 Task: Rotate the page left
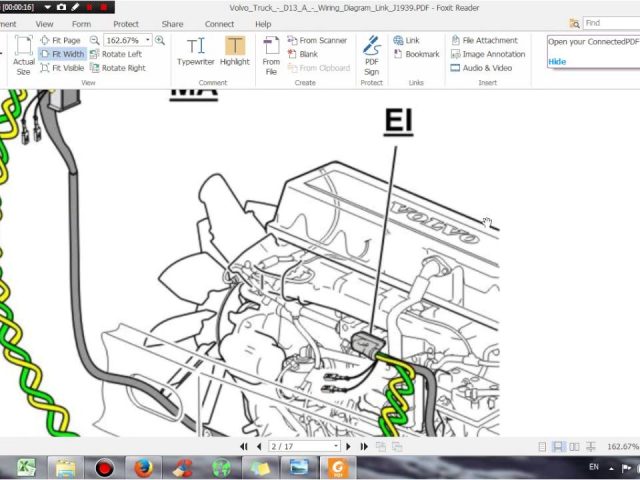tap(116, 54)
